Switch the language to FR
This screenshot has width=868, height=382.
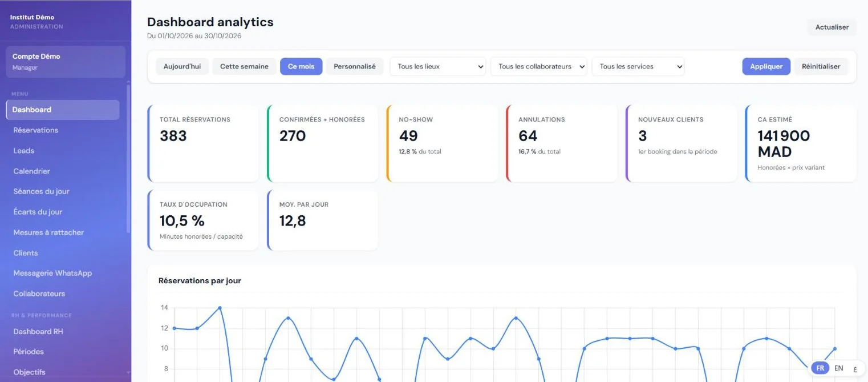tap(820, 368)
